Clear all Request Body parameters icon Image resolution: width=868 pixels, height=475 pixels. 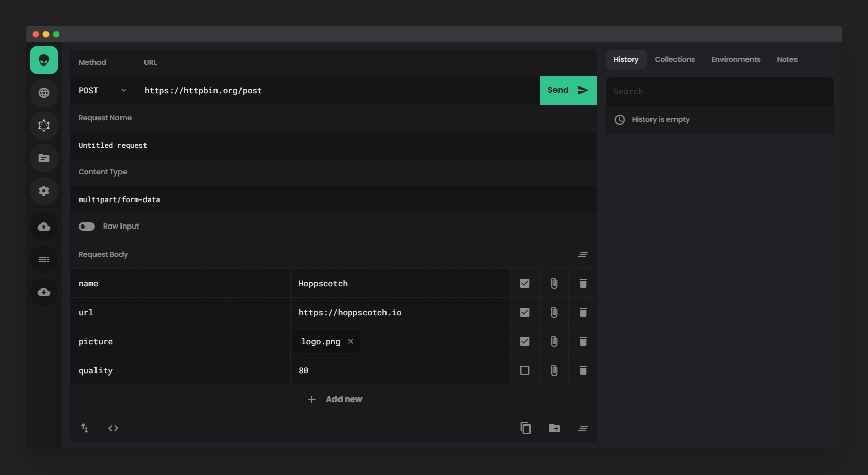click(x=583, y=254)
